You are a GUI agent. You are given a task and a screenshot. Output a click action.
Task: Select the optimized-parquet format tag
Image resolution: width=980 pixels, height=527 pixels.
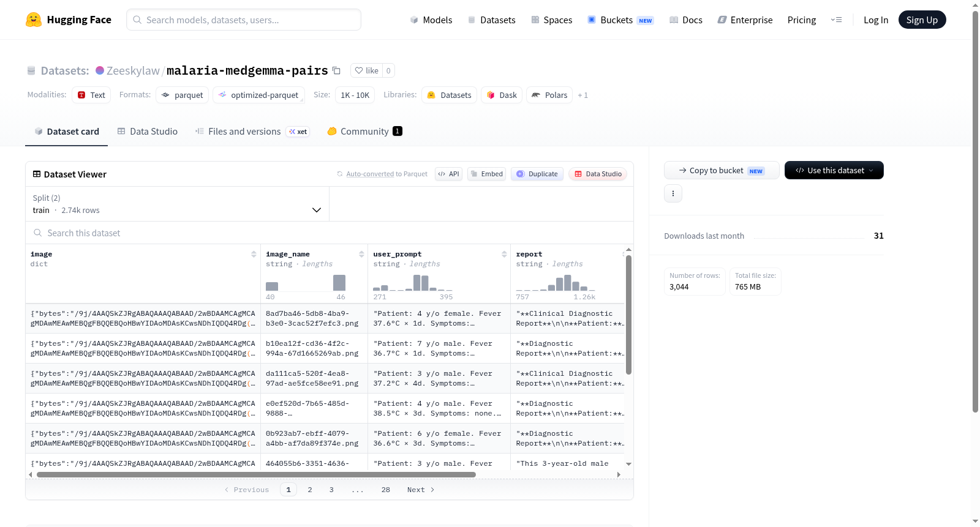tap(258, 95)
